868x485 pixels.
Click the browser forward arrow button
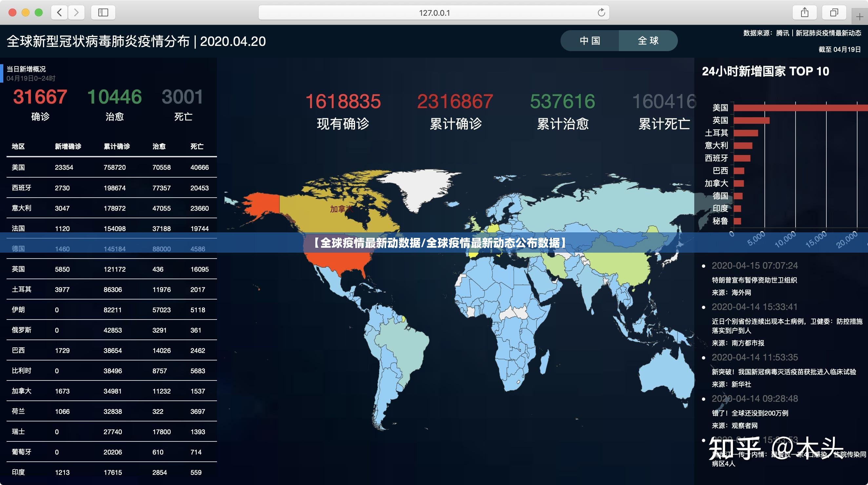click(x=76, y=12)
